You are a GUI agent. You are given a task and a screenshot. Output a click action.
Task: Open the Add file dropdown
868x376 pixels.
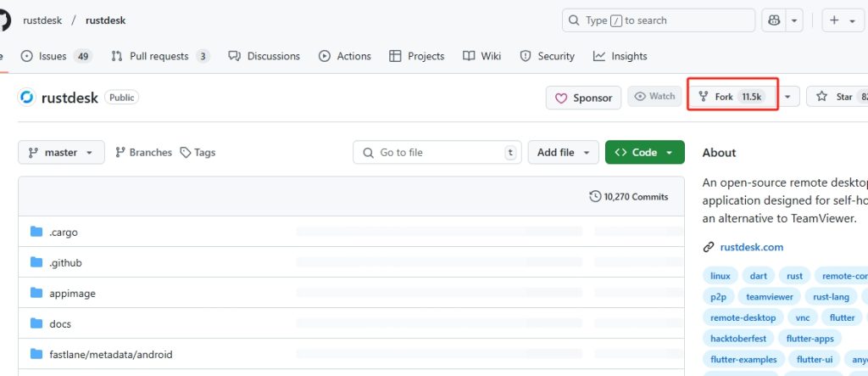[x=564, y=153]
